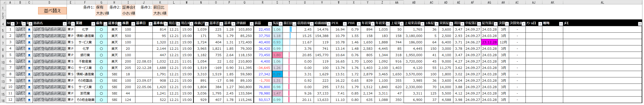Select the 上場来高値 cell 3,720,000

[414, 61]
